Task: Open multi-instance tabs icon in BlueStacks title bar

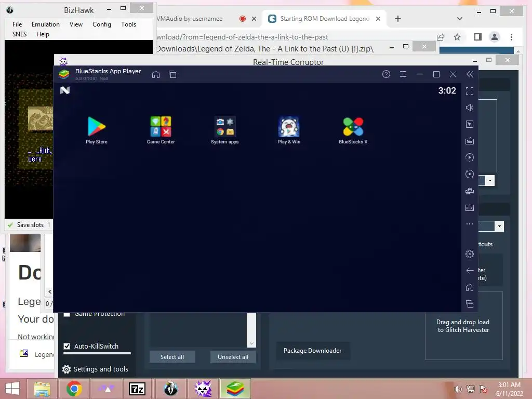Action: click(172, 74)
